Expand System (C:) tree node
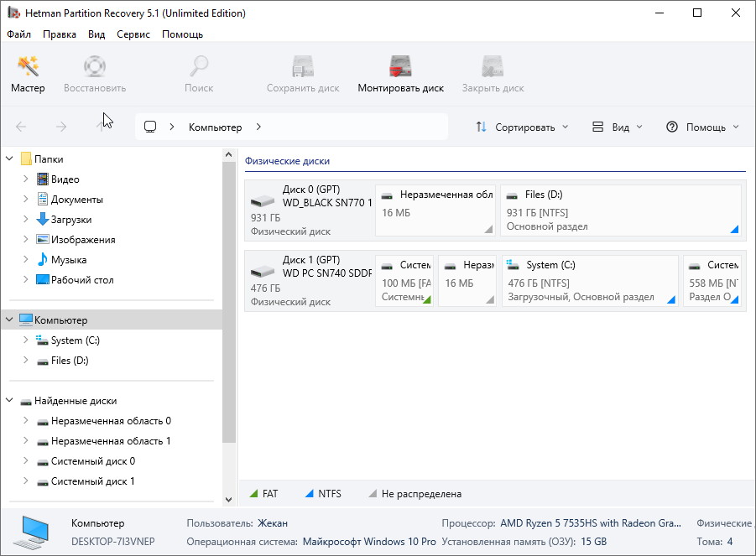Screen dimensions: 756x556 pyautogui.click(x=25, y=340)
